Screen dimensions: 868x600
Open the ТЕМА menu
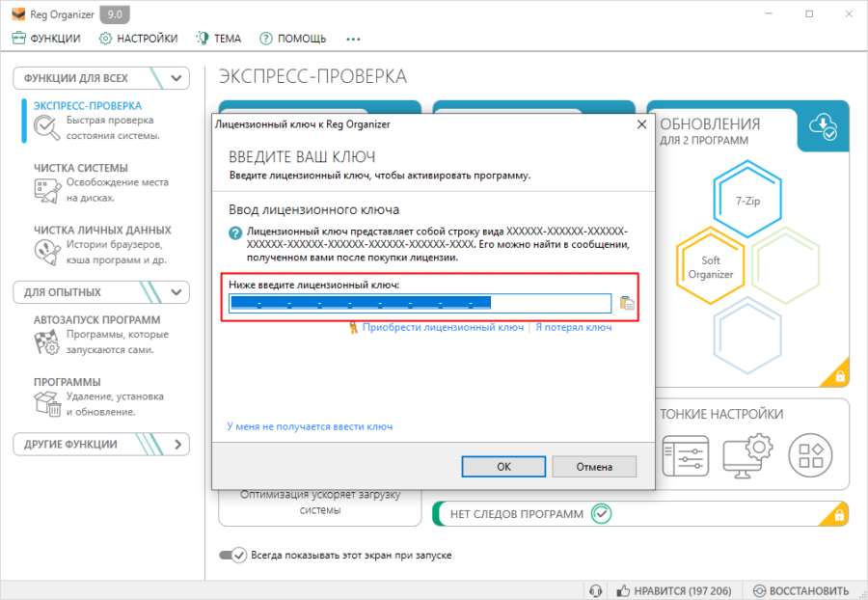pos(219,39)
